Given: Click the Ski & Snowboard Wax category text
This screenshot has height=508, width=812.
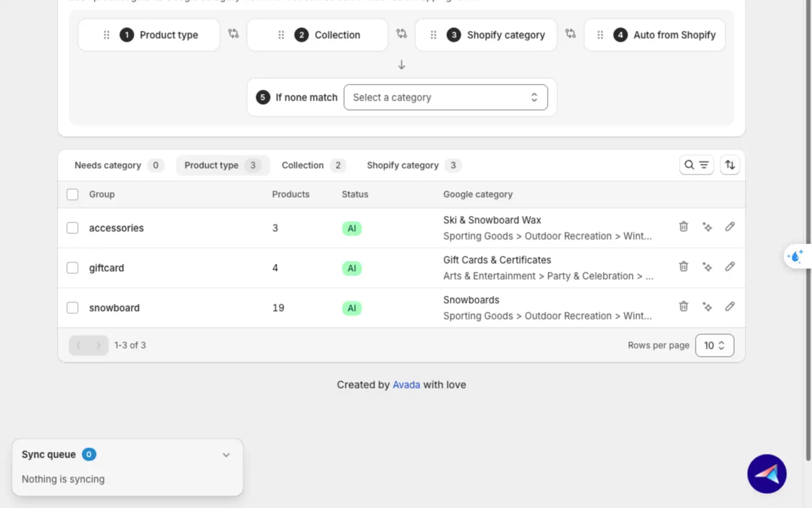Looking at the screenshot, I should tap(492, 220).
